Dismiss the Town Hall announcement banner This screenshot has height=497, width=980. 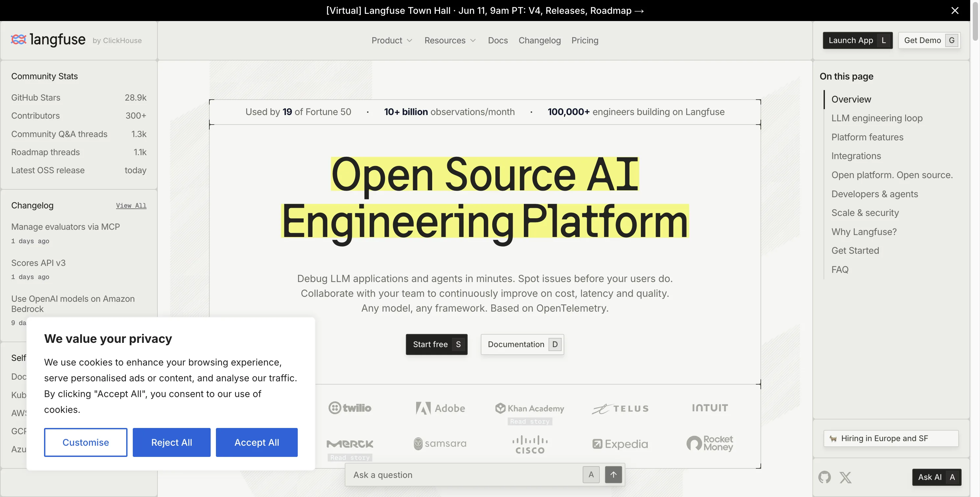(x=955, y=10)
